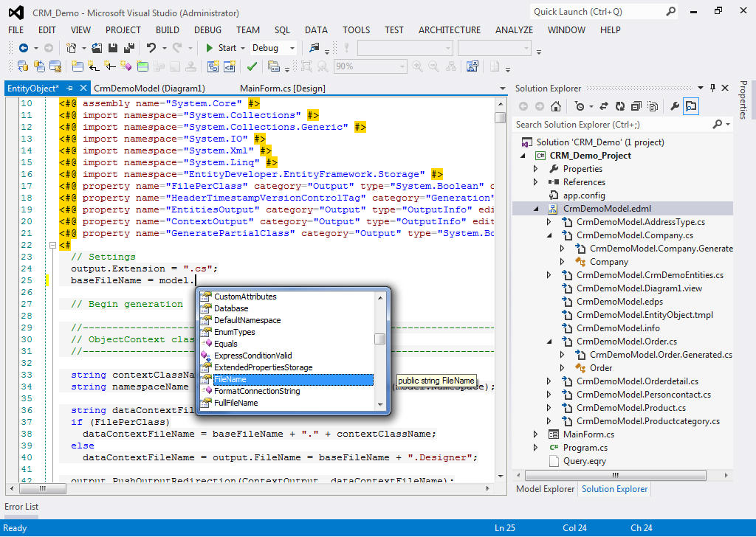Viewport: 756px width, 537px height.
Task: Click the IntelliSense list scrollbar thumb
Action: click(379, 339)
